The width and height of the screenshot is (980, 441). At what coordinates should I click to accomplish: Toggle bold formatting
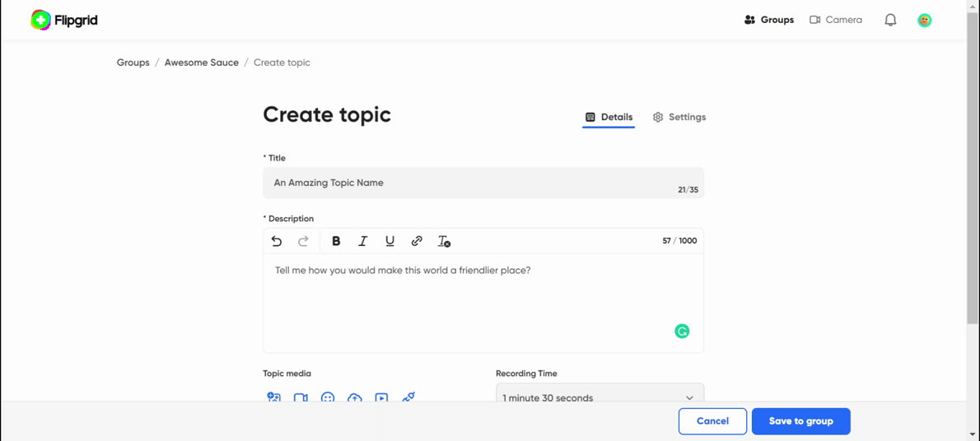336,241
